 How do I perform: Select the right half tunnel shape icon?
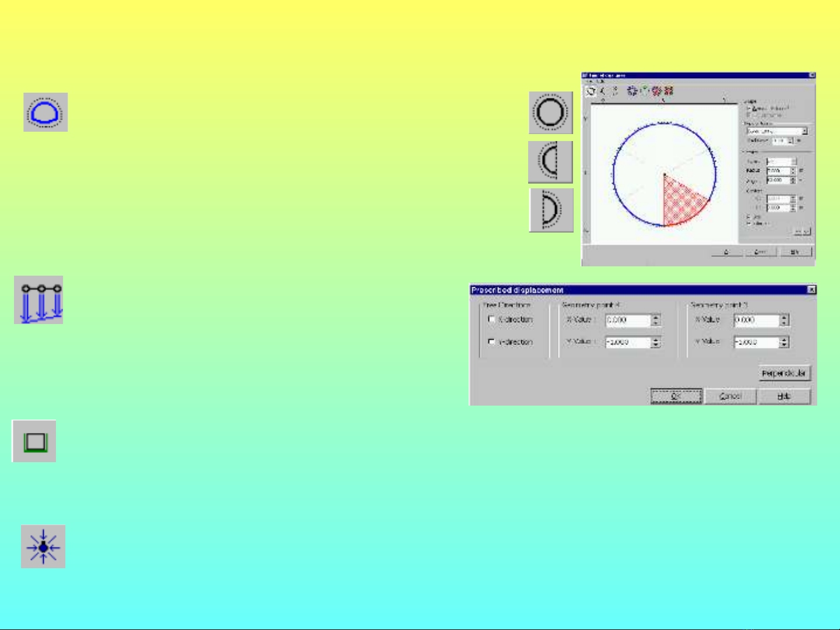[x=551, y=210]
